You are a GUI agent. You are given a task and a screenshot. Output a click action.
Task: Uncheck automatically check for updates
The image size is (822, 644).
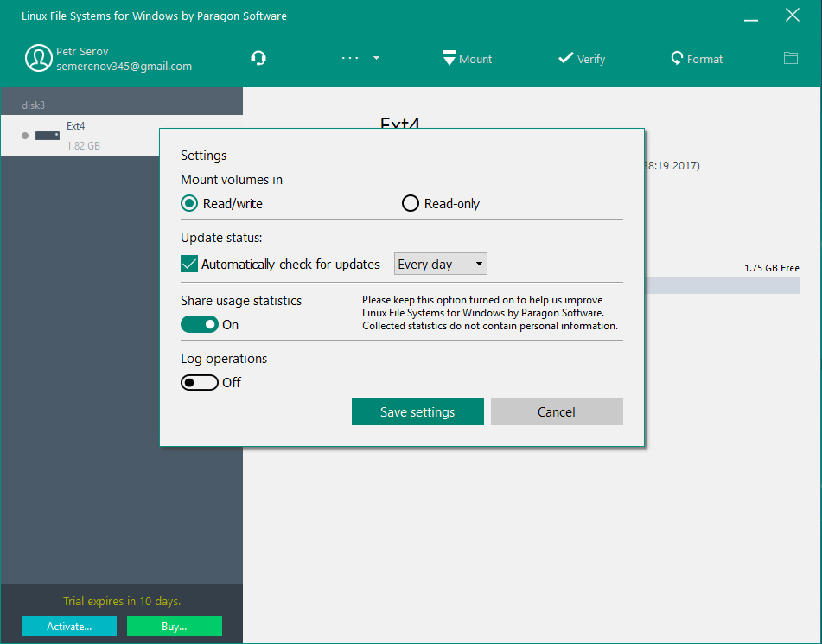click(x=189, y=264)
